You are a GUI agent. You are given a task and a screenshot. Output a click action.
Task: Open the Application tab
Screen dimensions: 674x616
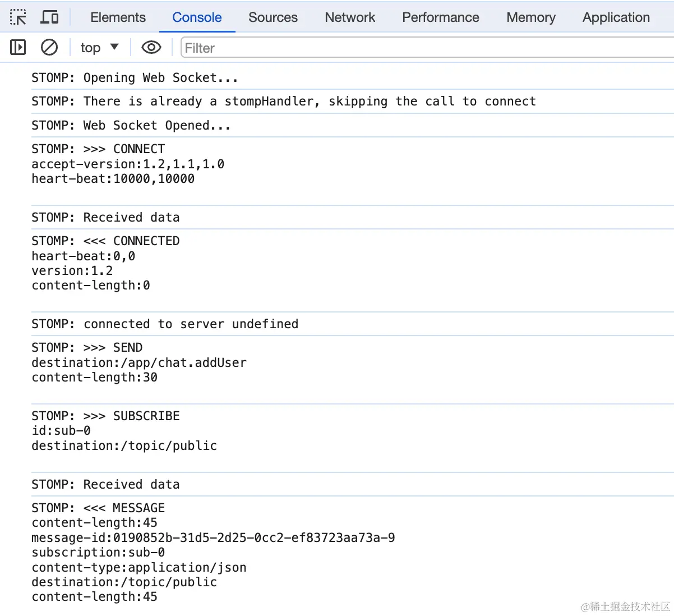tap(616, 17)
